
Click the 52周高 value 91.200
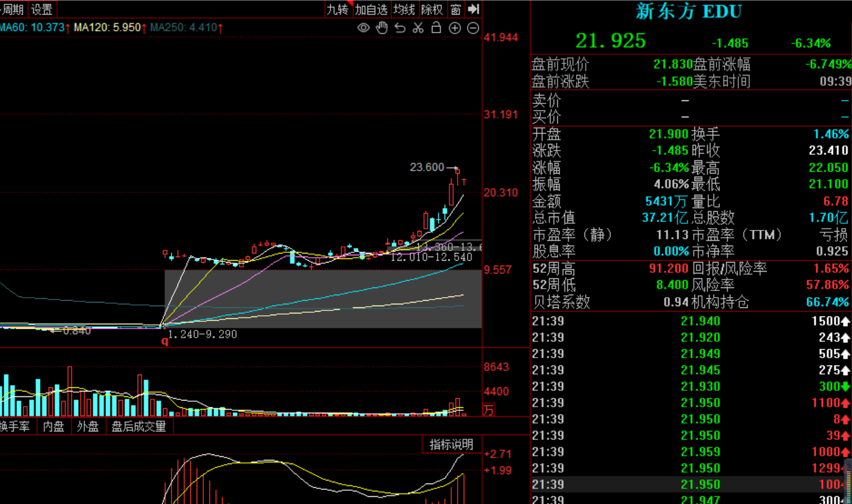(668, 268)
